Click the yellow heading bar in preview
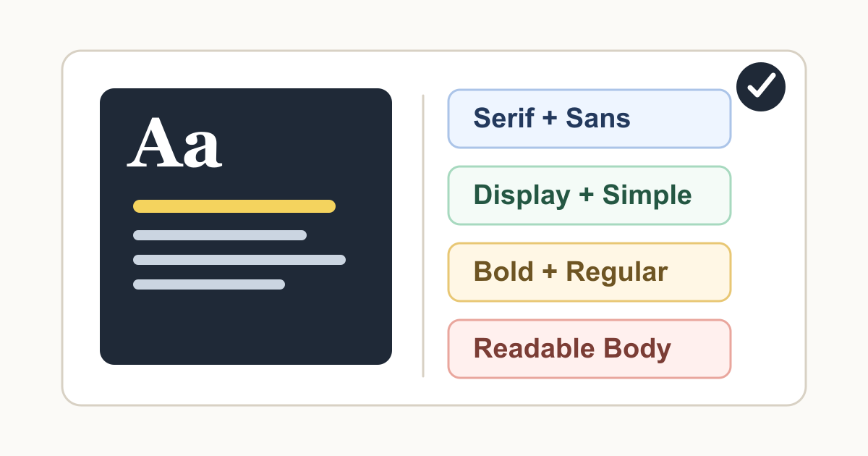 pos(234,206)
